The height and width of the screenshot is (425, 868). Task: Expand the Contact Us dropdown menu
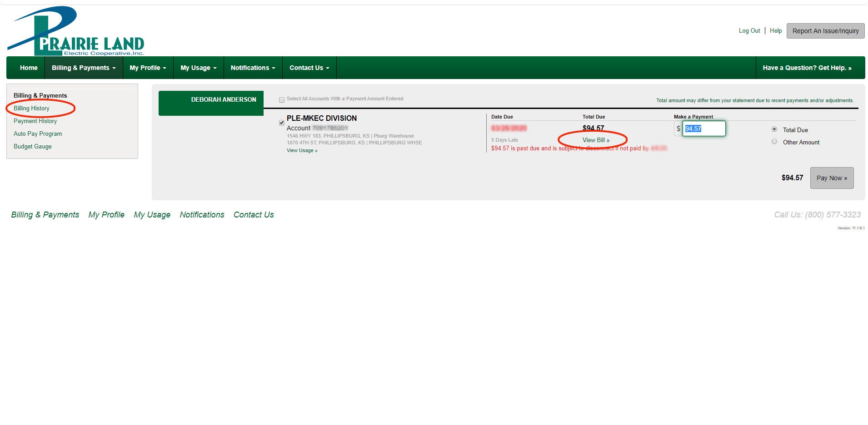pos(309,68)
